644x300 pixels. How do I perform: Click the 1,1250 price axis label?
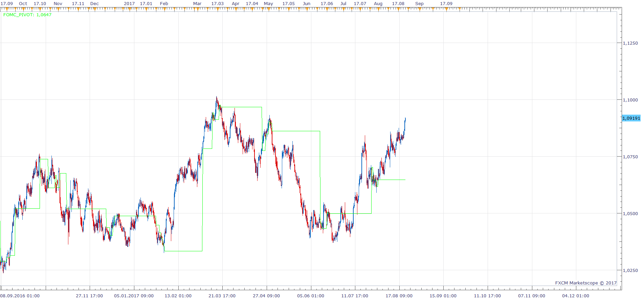point(630,43)
